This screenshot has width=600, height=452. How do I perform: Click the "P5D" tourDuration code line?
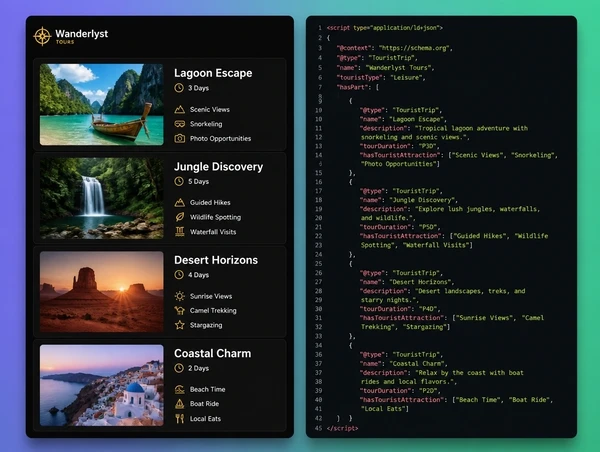(x=399, y=227)
